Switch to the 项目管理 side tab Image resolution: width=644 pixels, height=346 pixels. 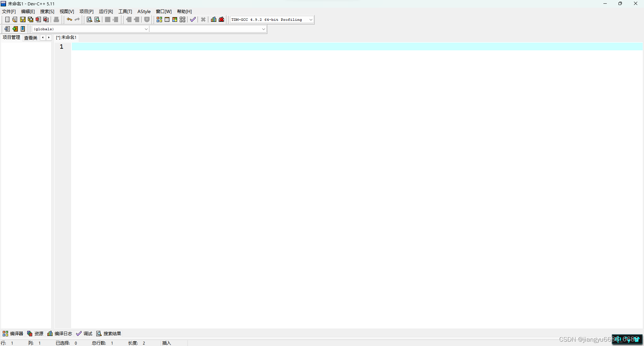coord(11,37)
